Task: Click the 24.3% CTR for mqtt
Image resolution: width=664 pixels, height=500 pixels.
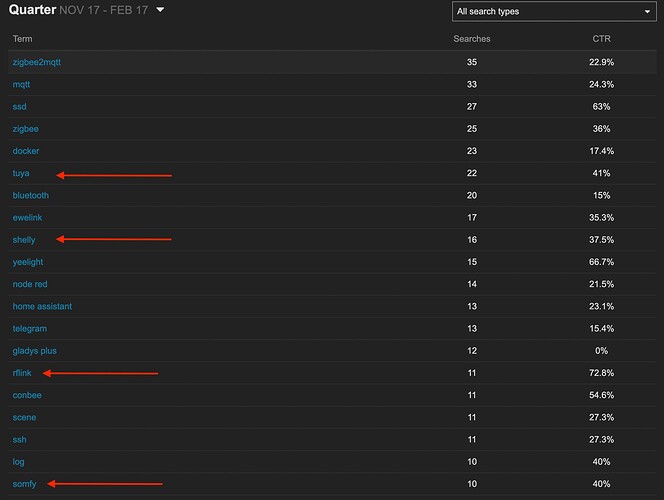Action: coord(601,85)
